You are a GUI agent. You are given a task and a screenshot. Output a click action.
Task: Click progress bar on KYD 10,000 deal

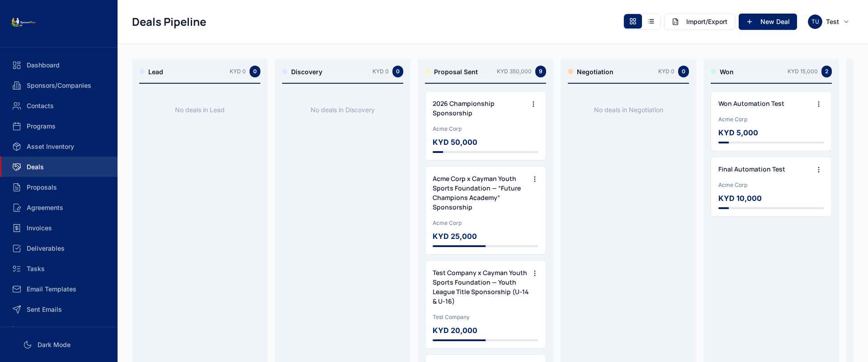pyautogui.click(x=771, y=208)
